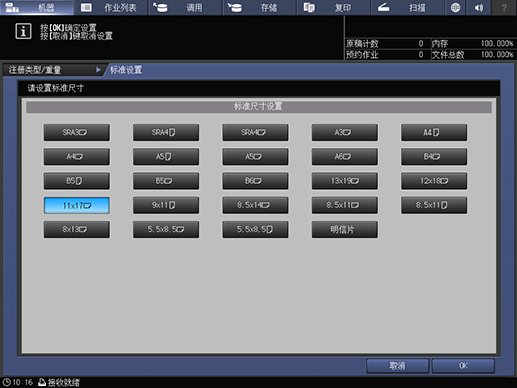Cancel settings with 取消 button
517x388 pixels.
point(397,366)
